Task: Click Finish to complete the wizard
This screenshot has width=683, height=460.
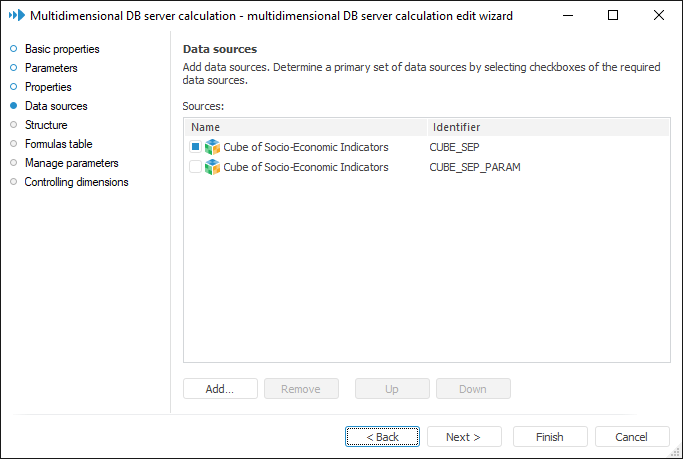Action: coord(550,437)
